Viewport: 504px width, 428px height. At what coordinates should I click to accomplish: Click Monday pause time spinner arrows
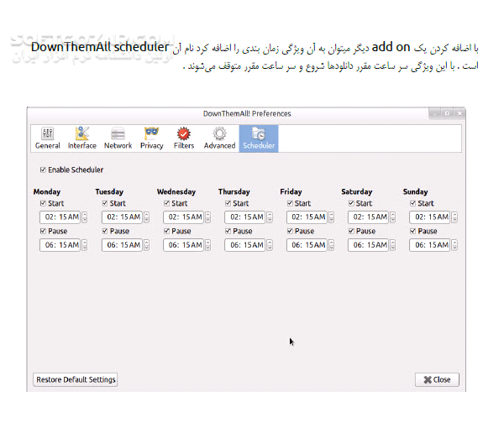tap(85, 245)
